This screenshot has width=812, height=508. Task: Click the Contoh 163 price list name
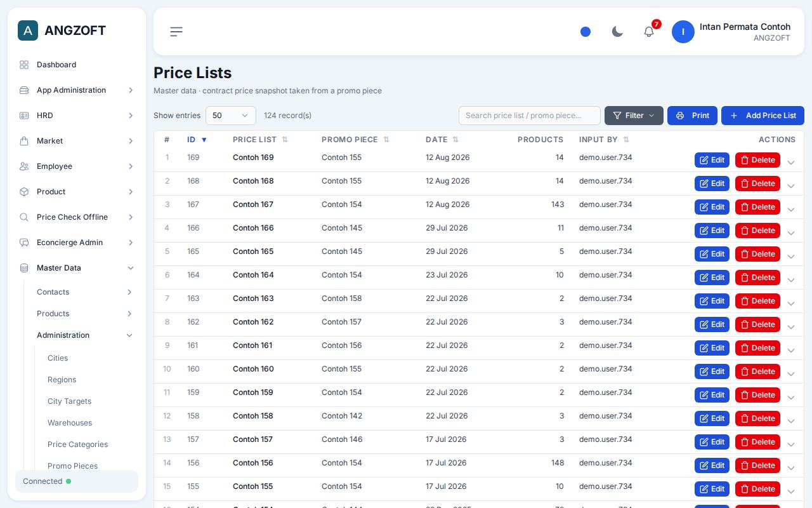253,298
